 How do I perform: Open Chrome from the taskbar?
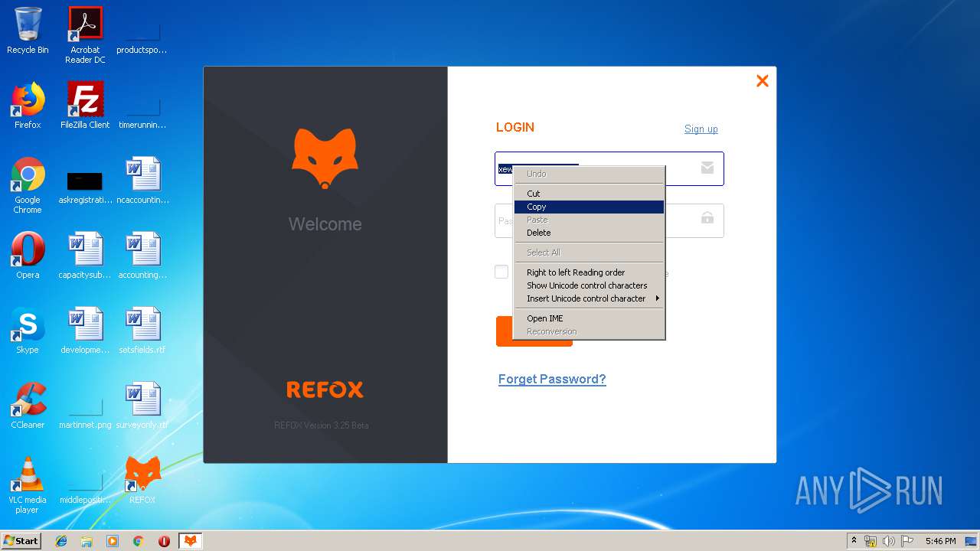click(x=139, y=541)
